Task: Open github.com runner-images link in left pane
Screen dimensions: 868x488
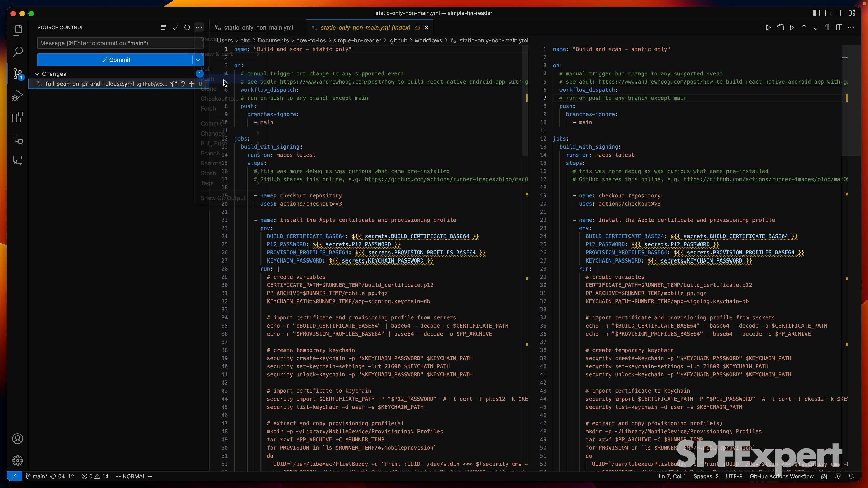Action: click(x=446, y=180)
